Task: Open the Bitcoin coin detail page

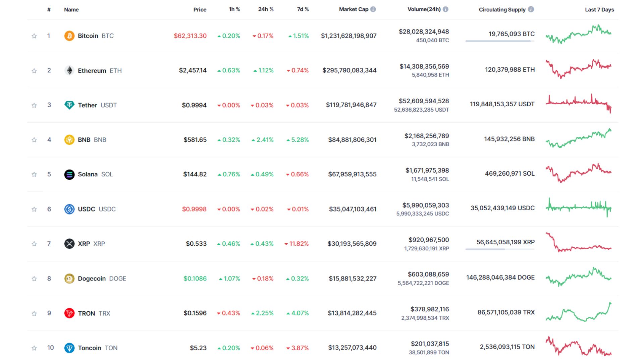Action: (88, 36)
